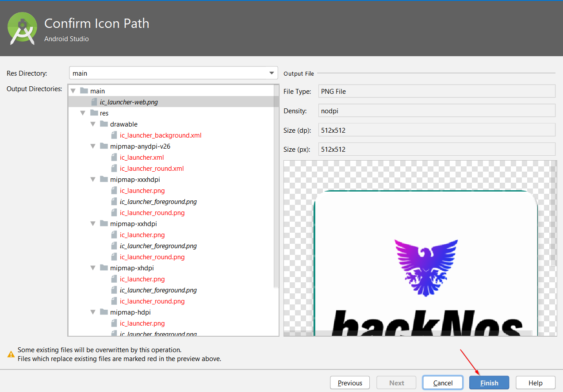This screenshot has width=563, height=392.
Task: Select ic_launcher_round.xml under mipmap-anydpi-v26
Action: point(152,169)
